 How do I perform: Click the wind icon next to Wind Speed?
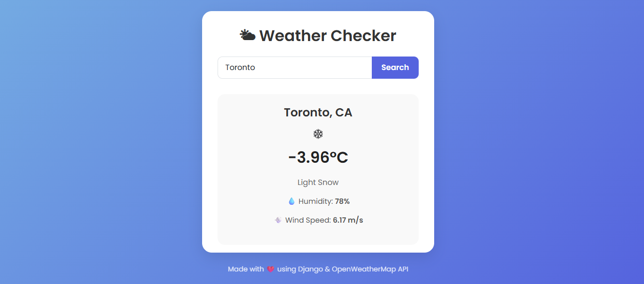tap(278, 220)
